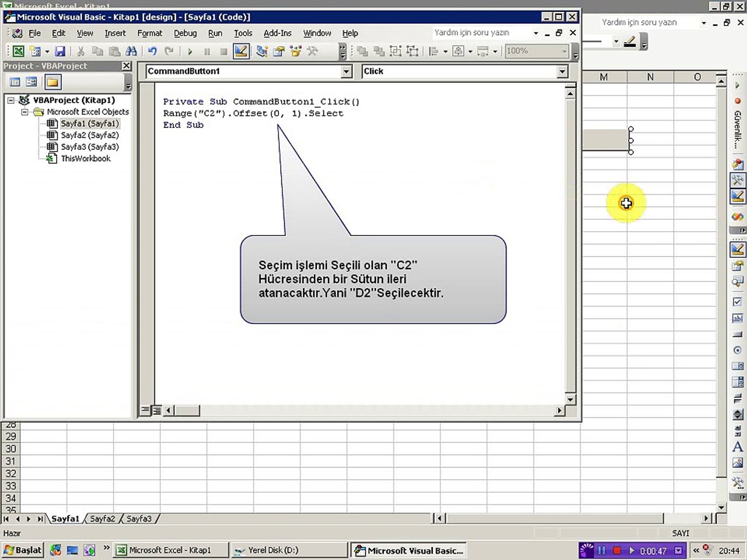Viewport: 747px width, 560px height.
Task: Select Sayfa2 (Sayfa2) in the project tree
Action: pos(90,135)
